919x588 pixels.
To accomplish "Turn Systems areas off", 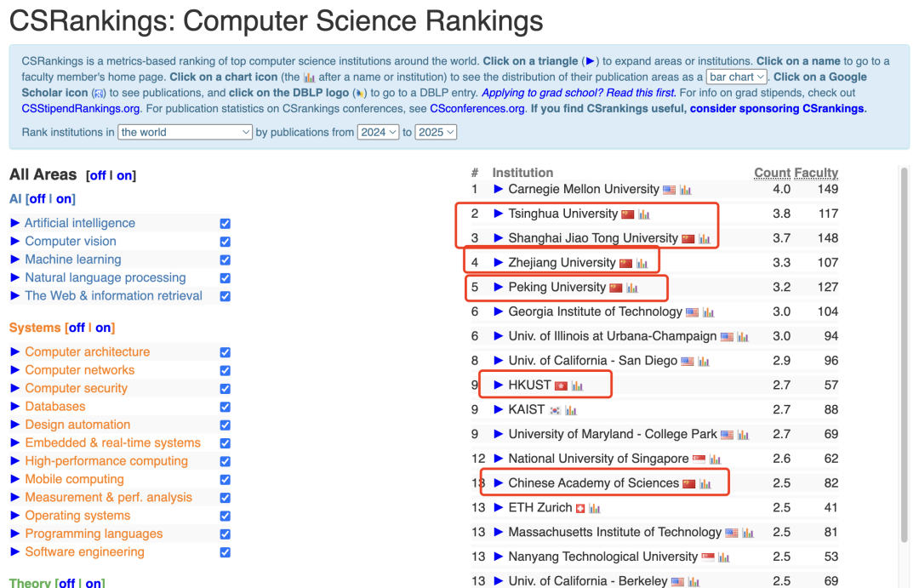I will pyautogui.click(x=77, y=328).
